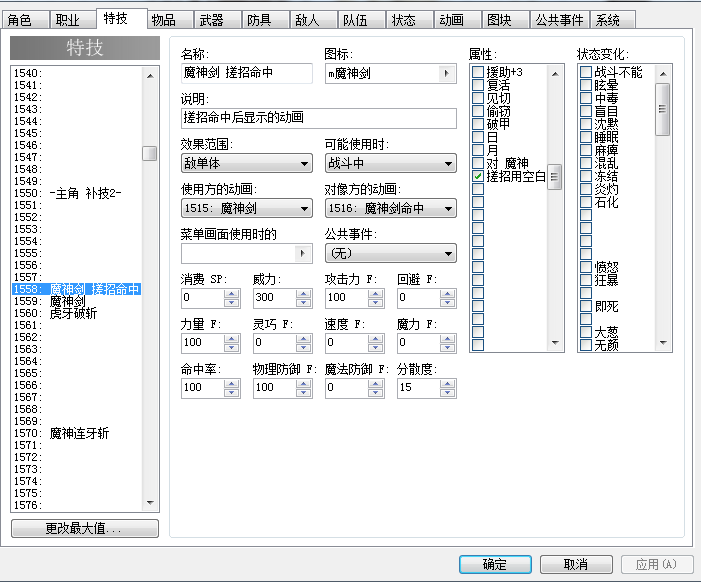This screenshot has height=582, width=701.
Task: Decrease the 分散度 value
Action: pos(448,392)
